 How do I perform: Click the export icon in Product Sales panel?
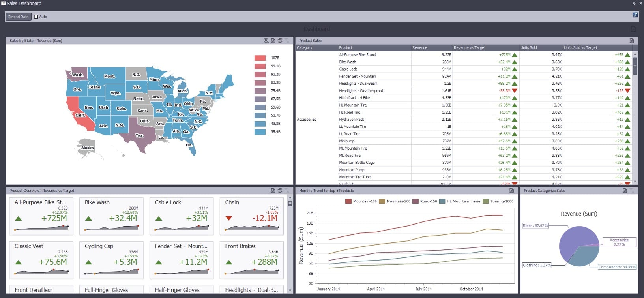click(631, 41)
